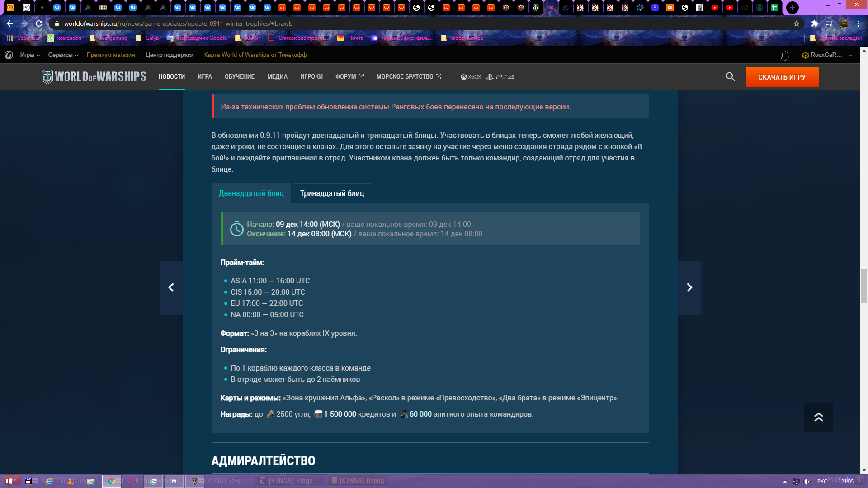Image resolution: width=868 pixels, height=488 pixels.
Task: Open the ОБУЧЕНИЕ navigation menu item
Action: point(240,77)
